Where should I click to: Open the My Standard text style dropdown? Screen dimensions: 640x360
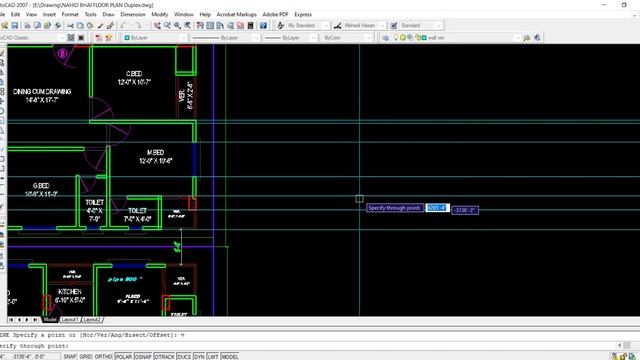[x=326, y=25]
